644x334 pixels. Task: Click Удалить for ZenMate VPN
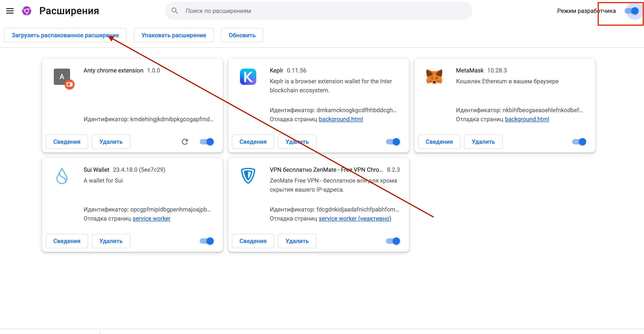click(x=297, y=241)
